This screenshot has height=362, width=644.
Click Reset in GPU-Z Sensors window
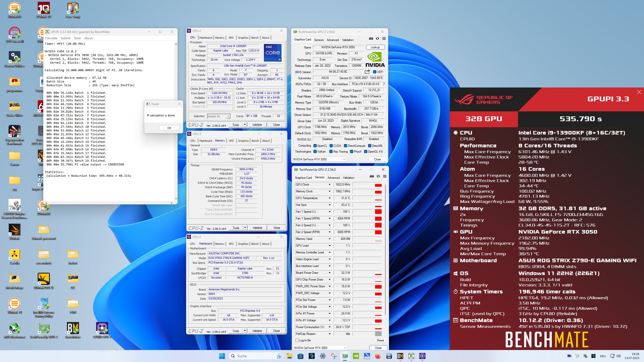pos(380,340)
